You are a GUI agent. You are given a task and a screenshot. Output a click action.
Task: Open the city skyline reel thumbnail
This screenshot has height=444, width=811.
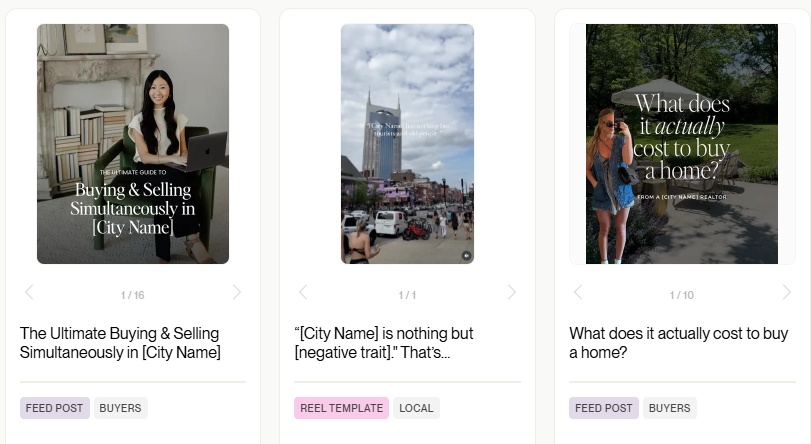tap(407, 144)
